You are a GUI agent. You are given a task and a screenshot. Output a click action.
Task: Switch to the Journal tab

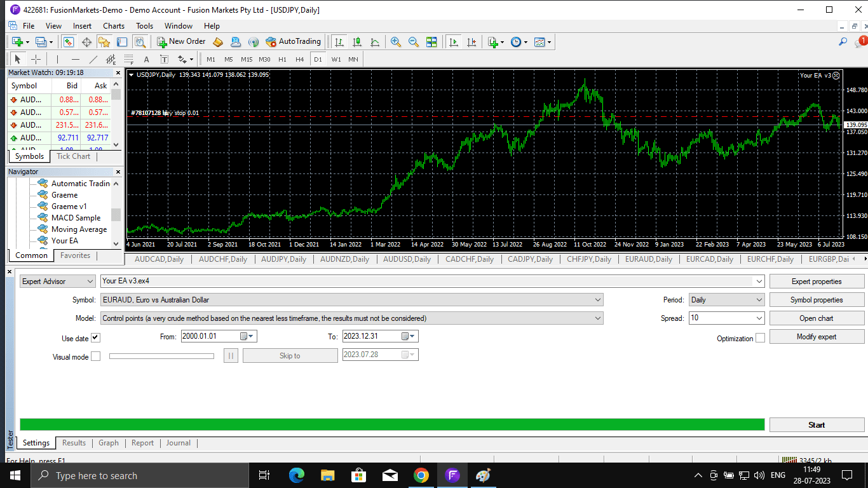pyautogui.click(x=179, y=443)
